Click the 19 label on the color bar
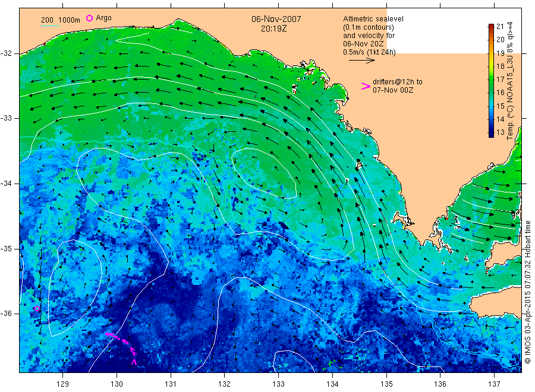The width and height of the screenshot is (535, 392). [x=500, y=53]
